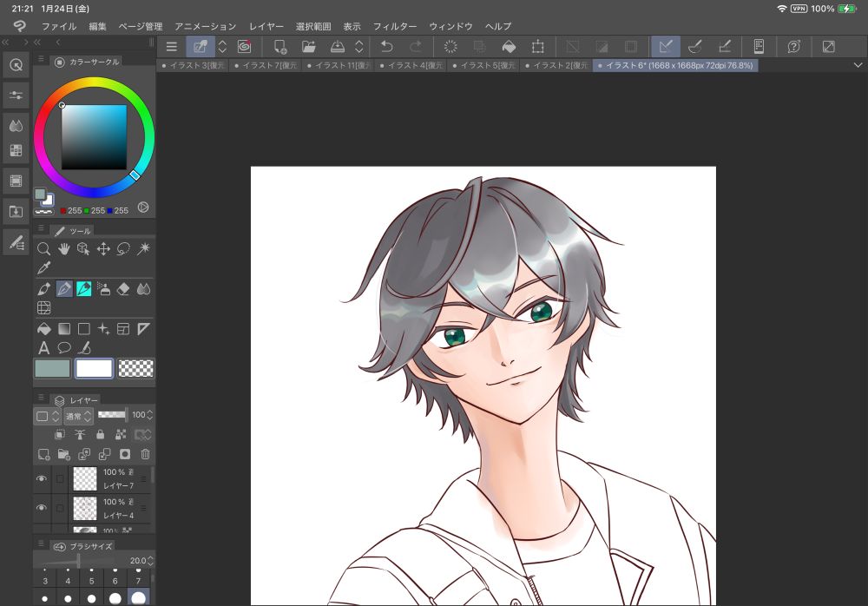Open the ファイル menu
This screenshot has width=868, height=606.
click(59, 26)
